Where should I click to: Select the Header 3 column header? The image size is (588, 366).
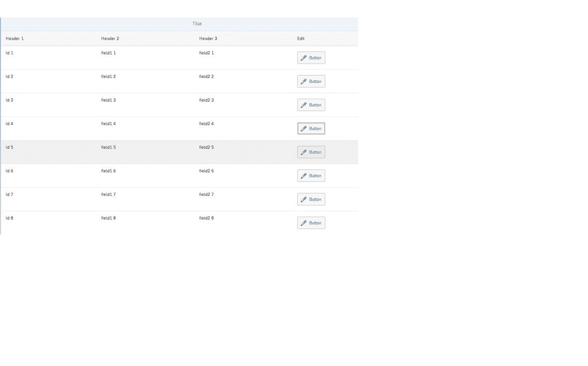(x=208, y=38)
